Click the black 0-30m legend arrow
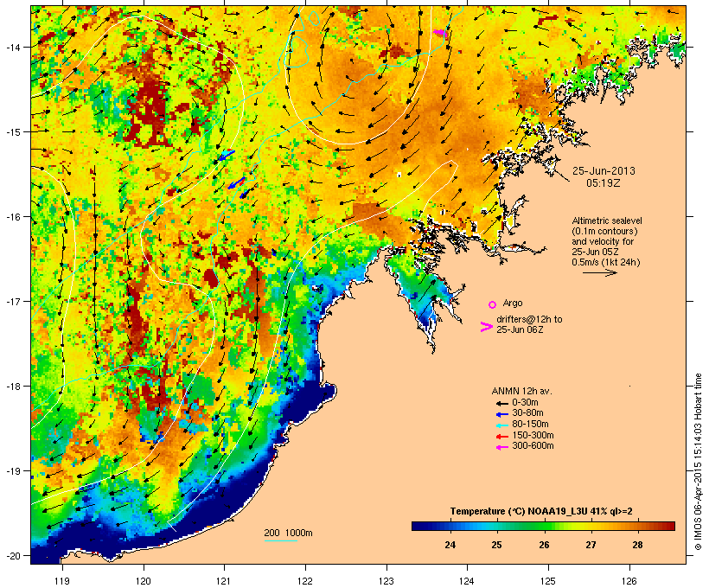The width and height of the screenshot is (709, 588). [x=502, y=403]
